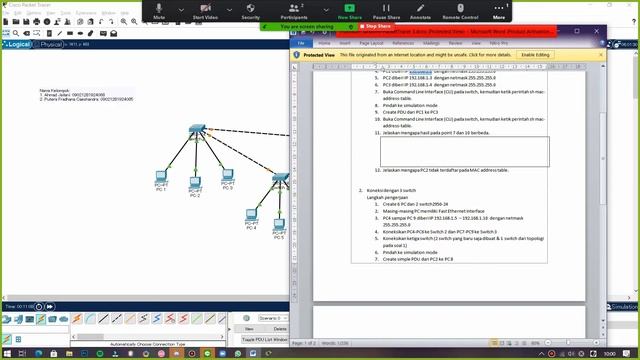Select the Draw Ellipse tool
The image size is (640, 360).
click(x=80, y=33)
